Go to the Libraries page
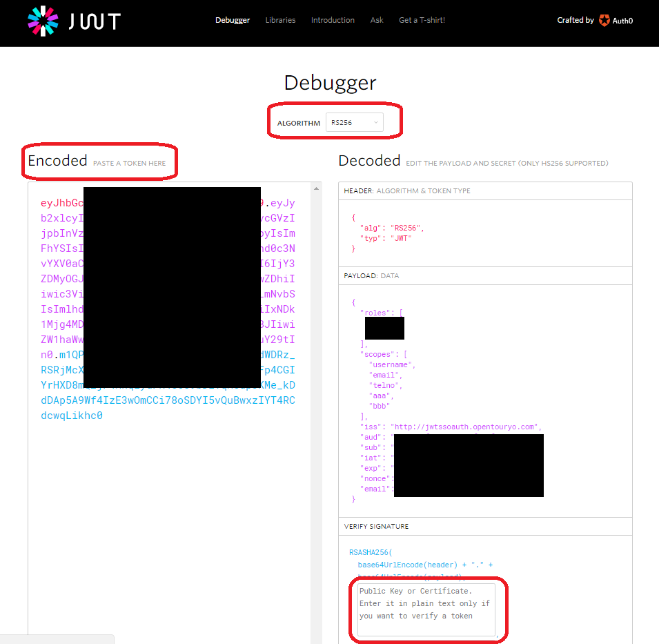 [280, 20]
